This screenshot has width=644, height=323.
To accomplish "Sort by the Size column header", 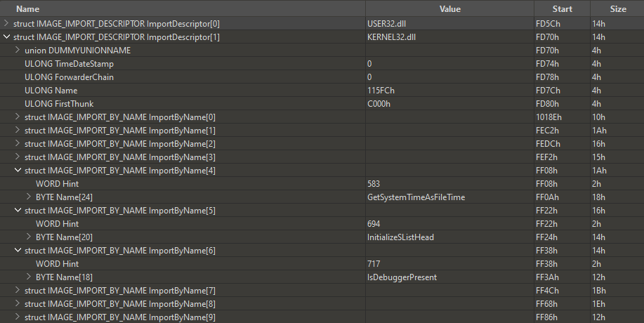I will click(x=618, y=8).
